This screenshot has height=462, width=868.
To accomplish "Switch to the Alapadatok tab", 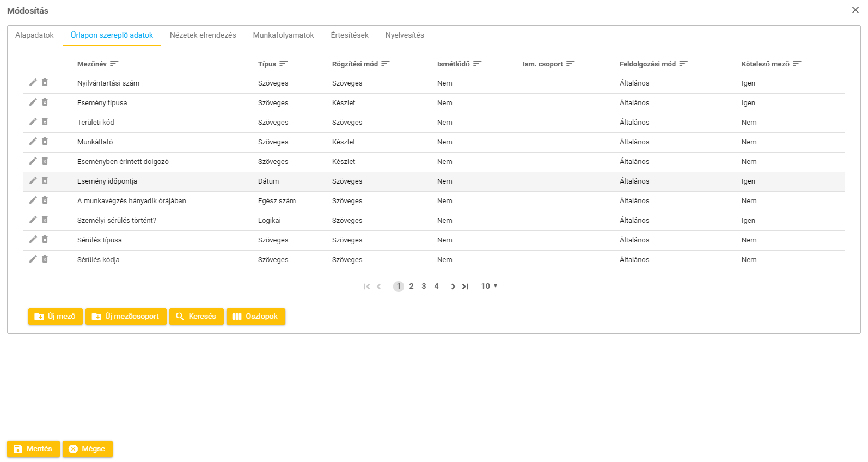I will pyautogui.click(x=34, y=35).
